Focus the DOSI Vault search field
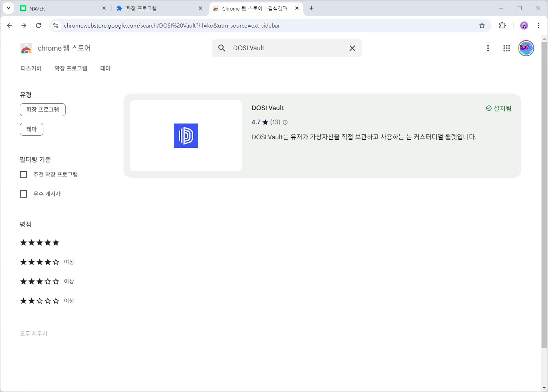Viewport: 548px width, 392px height. click(x=287, y=48)
